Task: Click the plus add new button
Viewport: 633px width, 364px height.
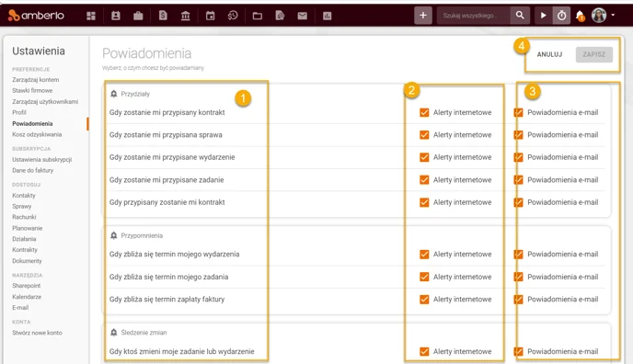Action: click(423, 16)
